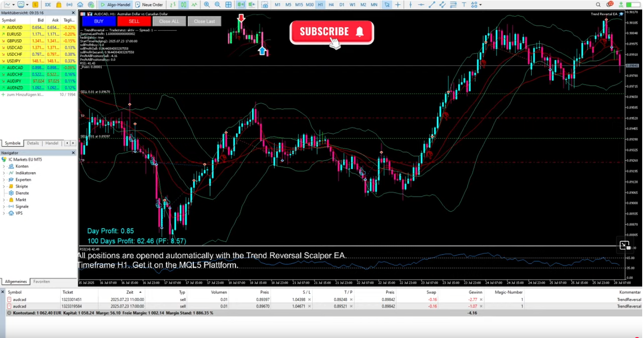Expand the Signale tree node
The height and width of the screenshot is (338, 644).
point(4,207)
